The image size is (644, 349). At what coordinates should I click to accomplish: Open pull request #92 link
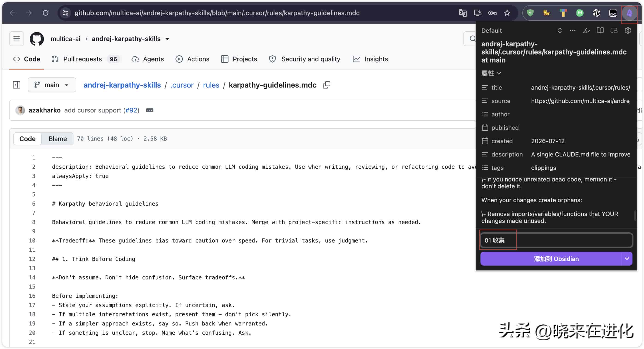point(131,110)
